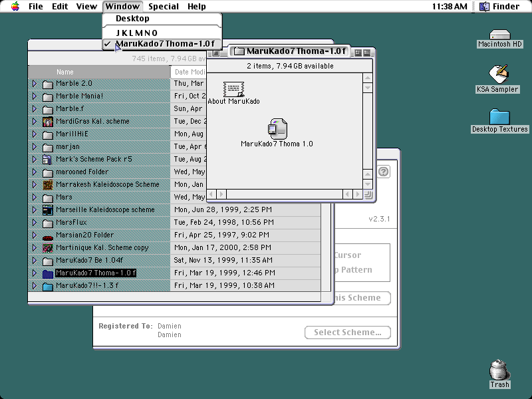Click the v2.3.1 version label
532x399 pixels.
[379, 219]
